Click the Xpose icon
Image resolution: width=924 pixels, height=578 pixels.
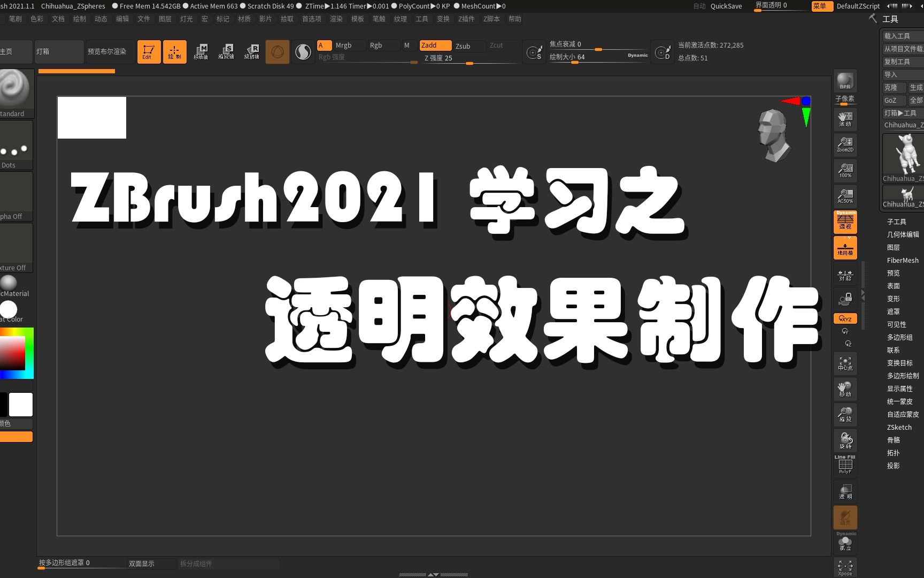845,567
